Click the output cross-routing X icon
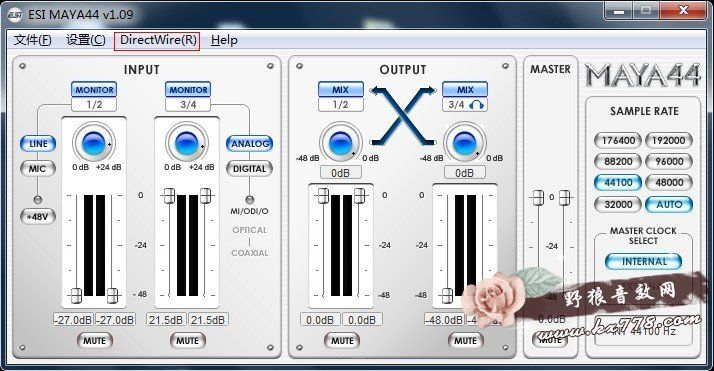 403,116
